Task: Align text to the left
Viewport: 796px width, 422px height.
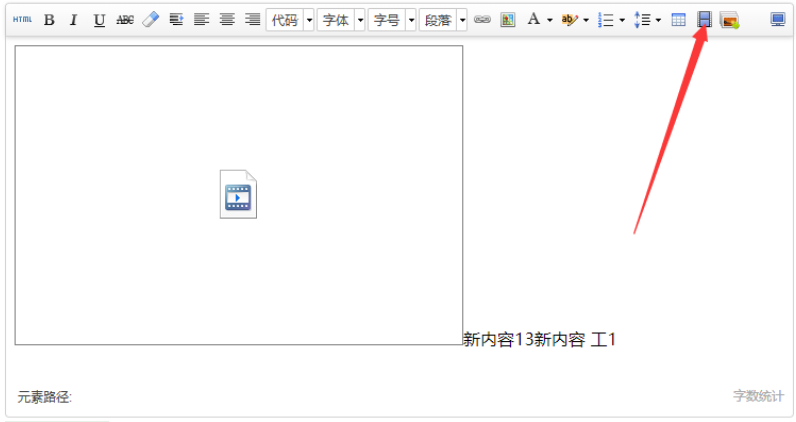Action: 202,20
